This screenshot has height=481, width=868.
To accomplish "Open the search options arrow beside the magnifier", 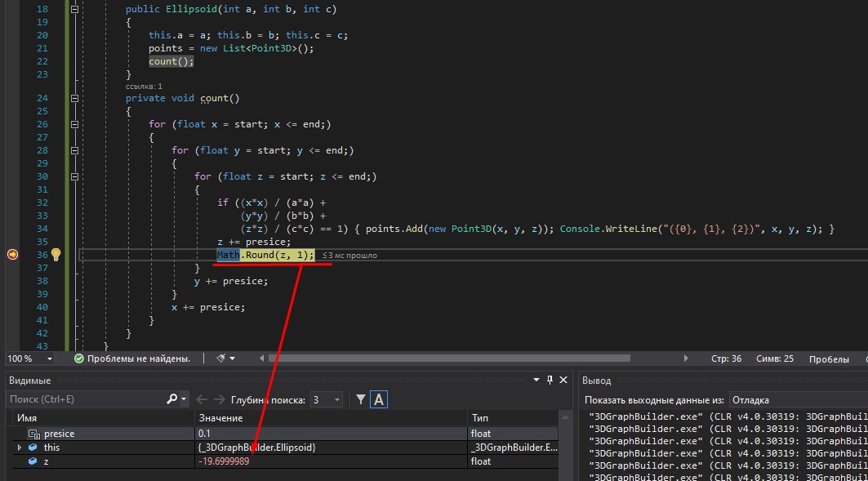I will (x=184, y=399).
